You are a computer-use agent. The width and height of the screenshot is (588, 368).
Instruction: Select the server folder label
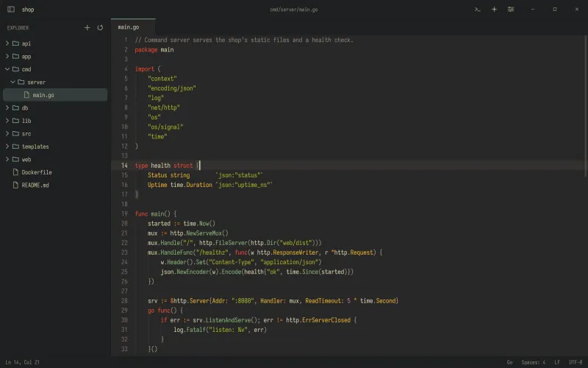tap(36, 82)
